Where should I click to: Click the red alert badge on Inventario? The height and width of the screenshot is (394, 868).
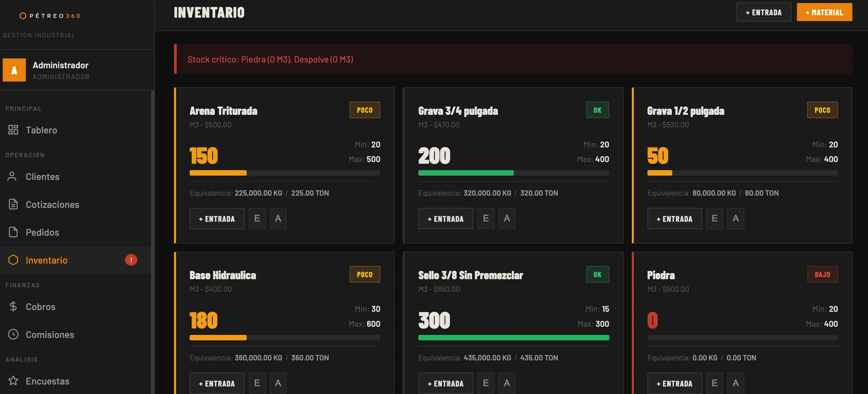coord(131,260)
